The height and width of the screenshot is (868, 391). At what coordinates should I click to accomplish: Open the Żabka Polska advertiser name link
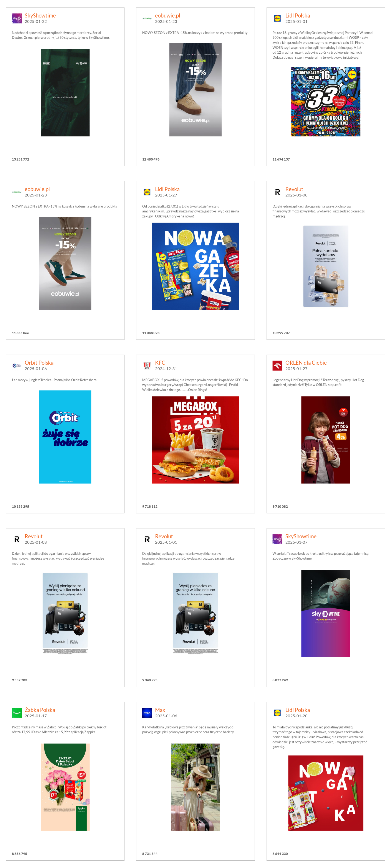click(x=40, y=710)
